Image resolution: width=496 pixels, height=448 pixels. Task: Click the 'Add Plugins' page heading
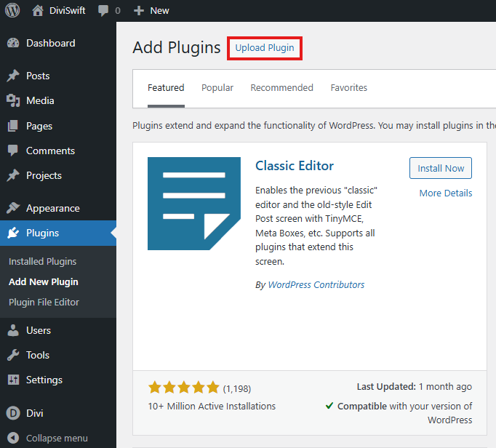177,48
